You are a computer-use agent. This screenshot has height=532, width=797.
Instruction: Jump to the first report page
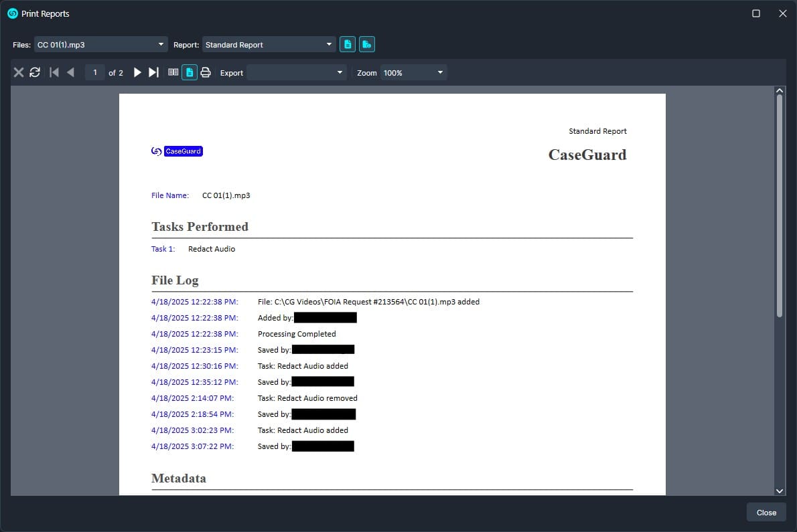pos(54,72)
